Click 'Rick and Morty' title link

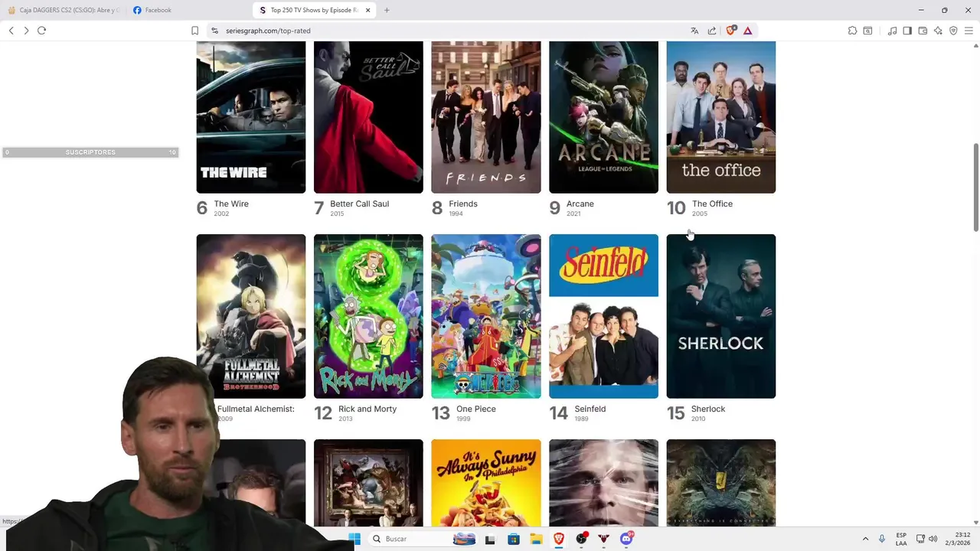tap(367, 409)
